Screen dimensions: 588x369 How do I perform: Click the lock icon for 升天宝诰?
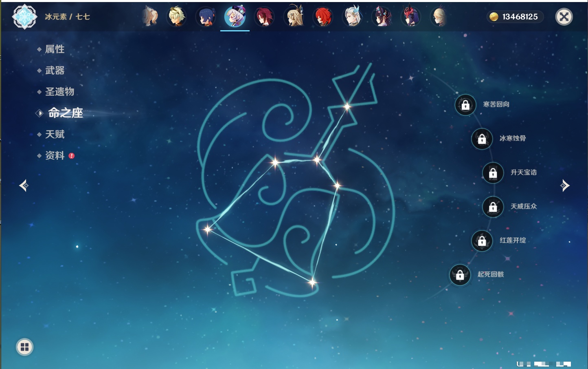[x=493, y=172]
